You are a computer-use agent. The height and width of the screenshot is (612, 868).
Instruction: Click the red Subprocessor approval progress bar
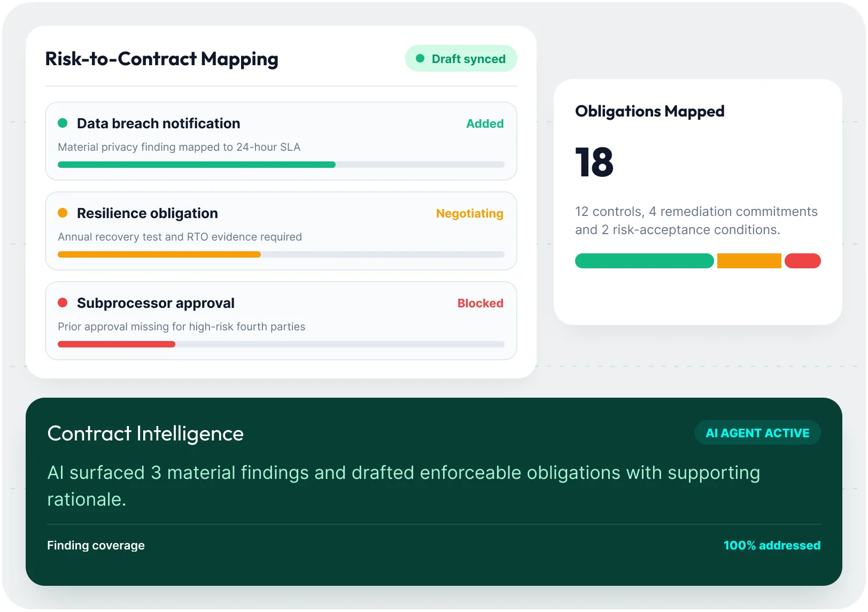click(x=117, y=344)
